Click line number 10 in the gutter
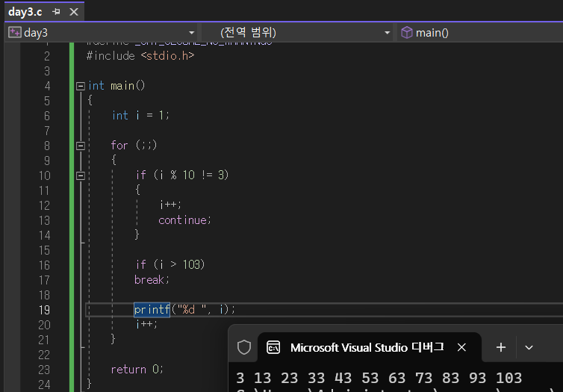 pyautogui.click(x=44, y=175)
